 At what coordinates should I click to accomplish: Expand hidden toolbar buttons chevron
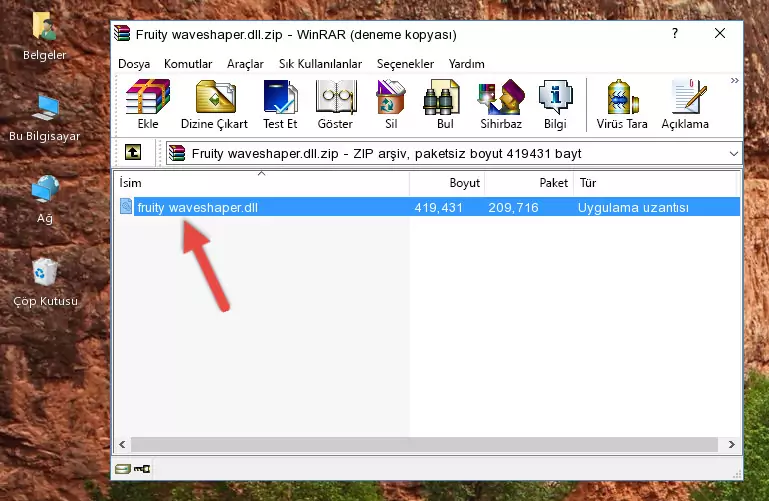(x=734, y=80)
